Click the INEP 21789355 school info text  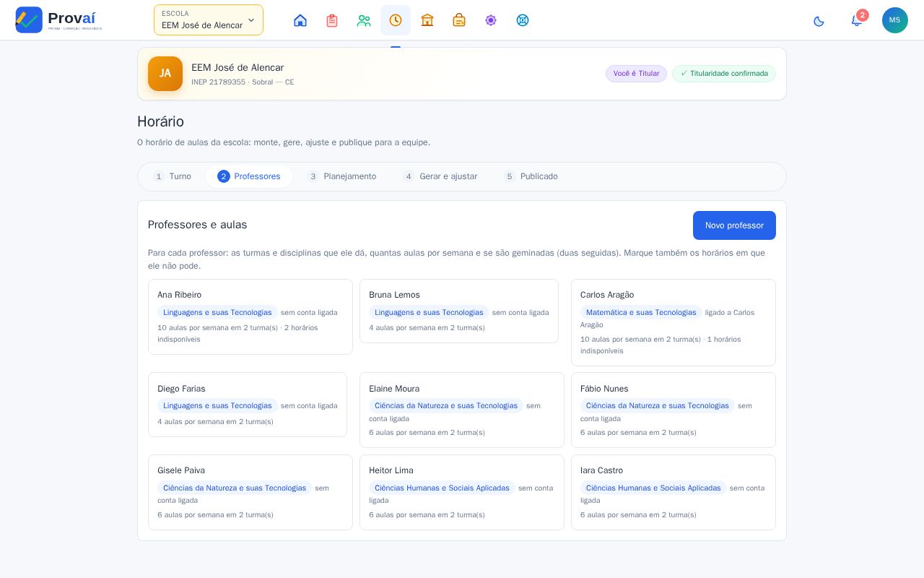click(243, 82)
